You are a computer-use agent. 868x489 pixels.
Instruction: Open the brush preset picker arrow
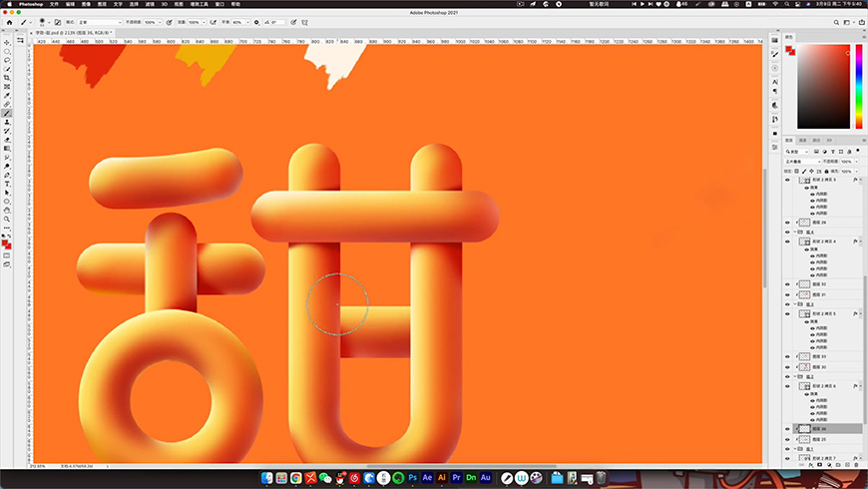pos(49,23)
